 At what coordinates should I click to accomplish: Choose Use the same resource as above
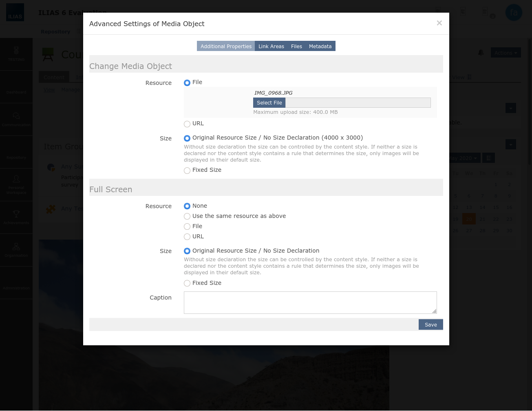[x=187, y=216]
